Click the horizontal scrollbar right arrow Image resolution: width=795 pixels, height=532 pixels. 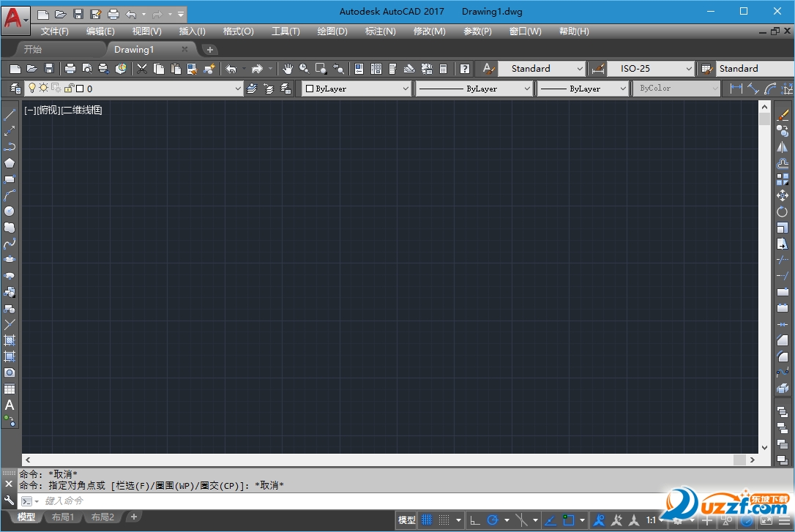point(753,460)
